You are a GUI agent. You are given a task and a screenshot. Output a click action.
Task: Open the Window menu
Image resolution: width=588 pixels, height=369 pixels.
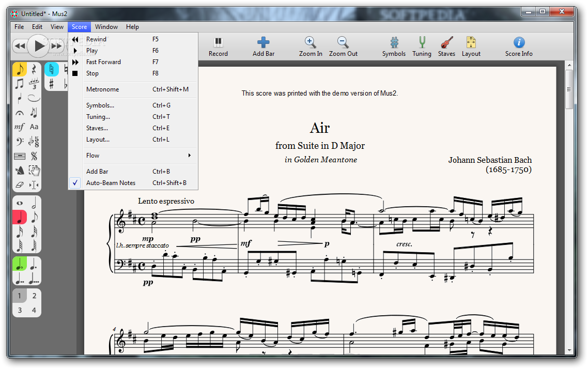click(x=106, y=27)
